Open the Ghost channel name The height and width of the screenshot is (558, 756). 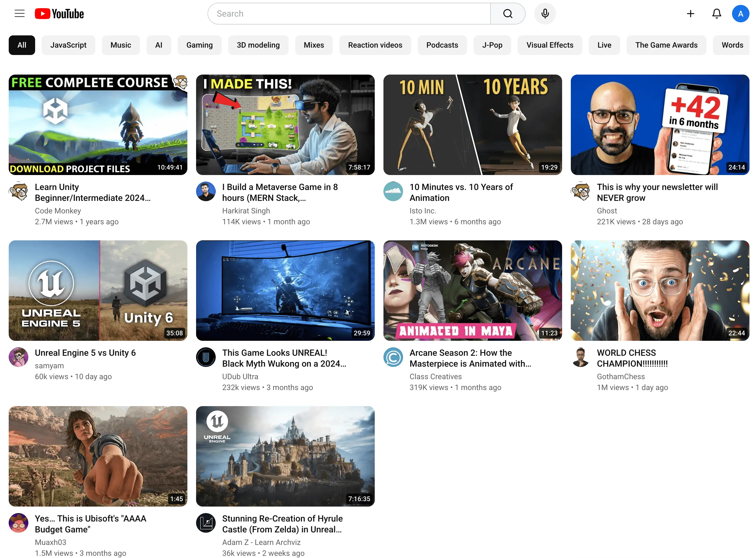(607, 211)
